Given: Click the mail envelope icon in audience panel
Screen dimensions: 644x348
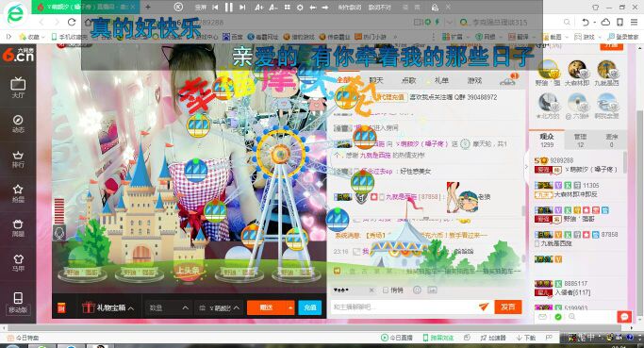Looking at the screenshot, I should (542, 317).
